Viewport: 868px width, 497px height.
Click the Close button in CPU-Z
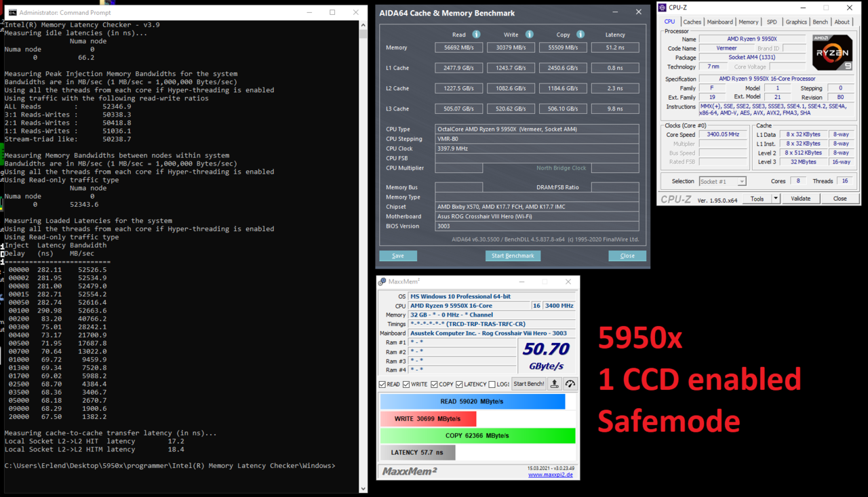tap(840, 199)
